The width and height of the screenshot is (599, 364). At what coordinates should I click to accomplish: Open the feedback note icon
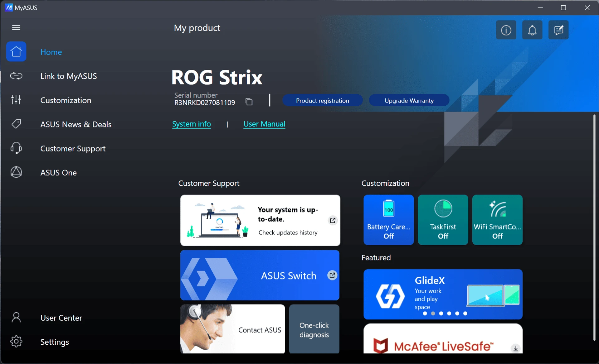point(558,30)
